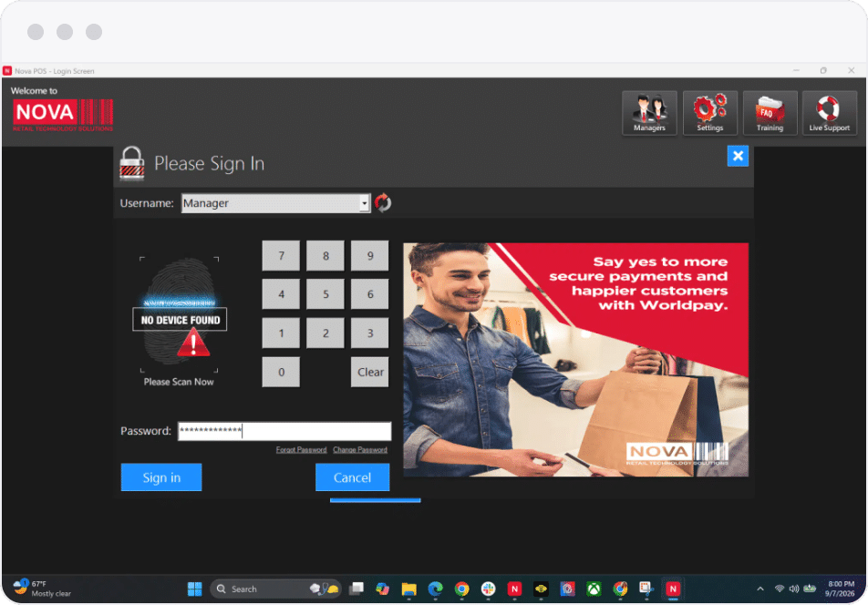Screen dimensions: 868x605
Task: Tap keypad digit 7
Action: coord(281,255)
